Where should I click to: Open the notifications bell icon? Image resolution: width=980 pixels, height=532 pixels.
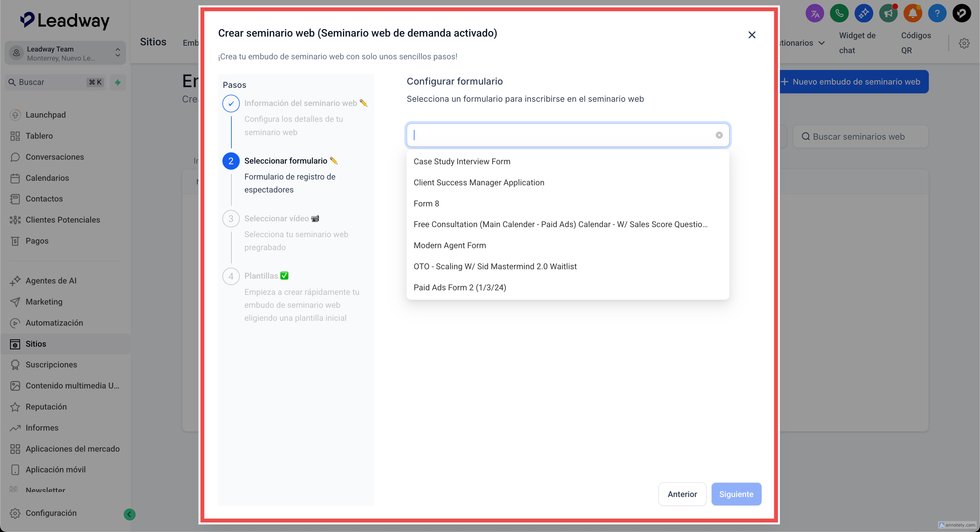click(x=912, y=14)
